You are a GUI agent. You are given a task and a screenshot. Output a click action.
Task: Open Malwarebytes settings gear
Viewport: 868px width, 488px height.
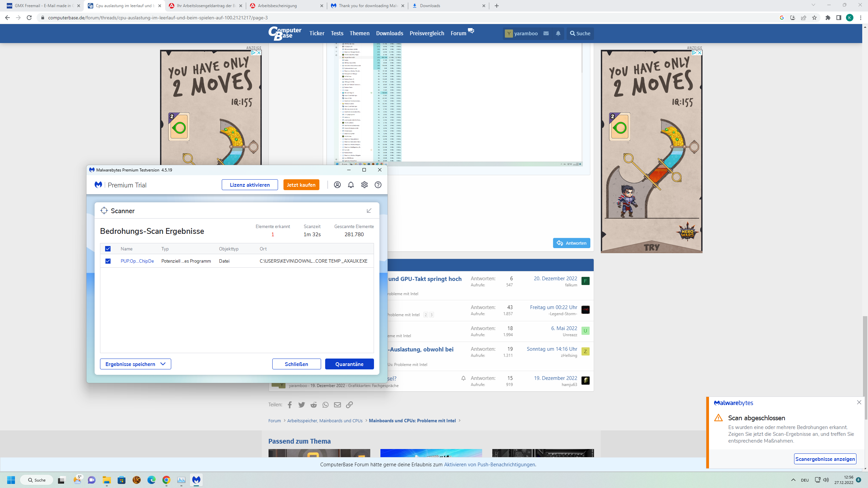point(364,185)
